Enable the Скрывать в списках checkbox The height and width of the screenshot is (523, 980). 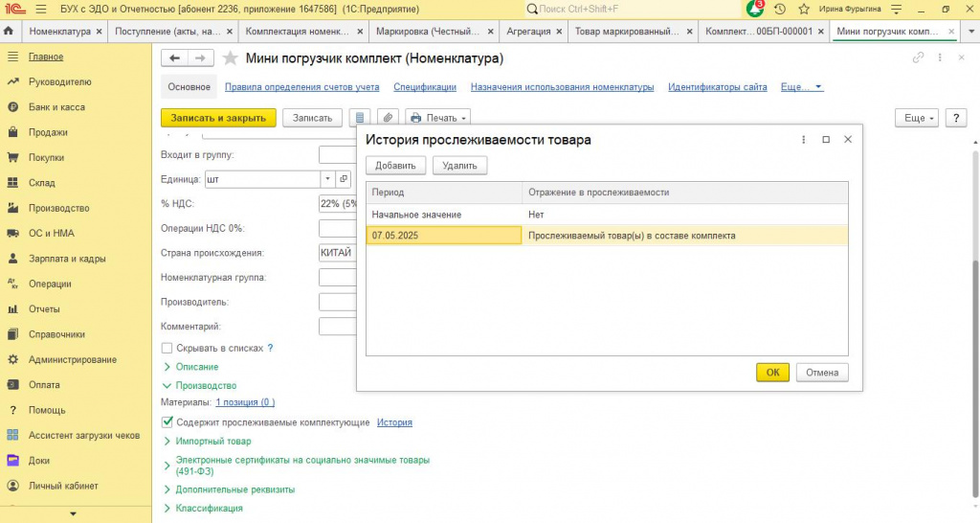(167, 348)
